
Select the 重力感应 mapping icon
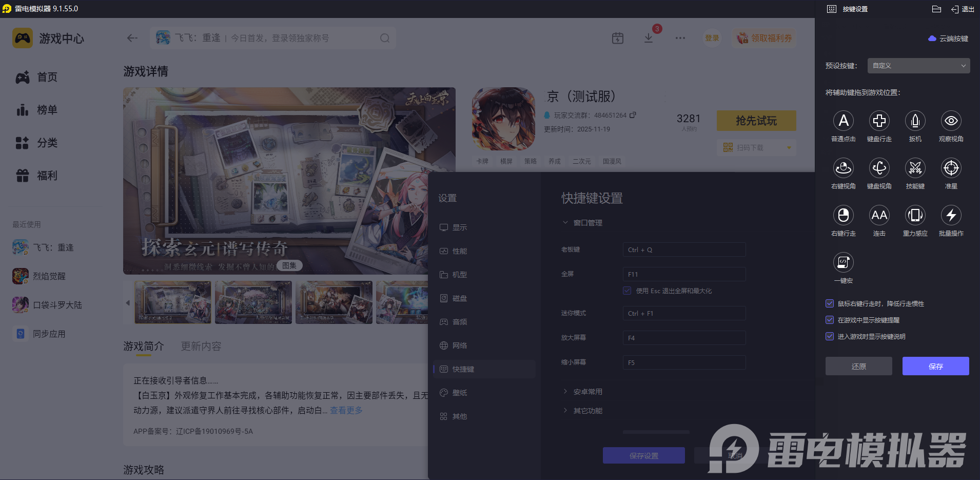(915, 216)
